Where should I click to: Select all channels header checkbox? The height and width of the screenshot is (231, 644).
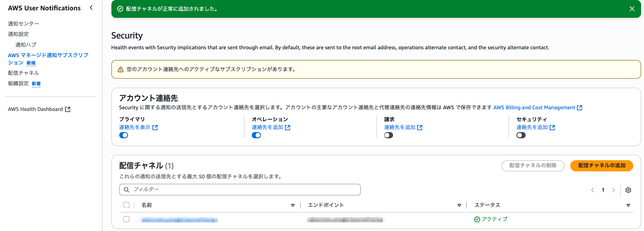coord(126,205)
